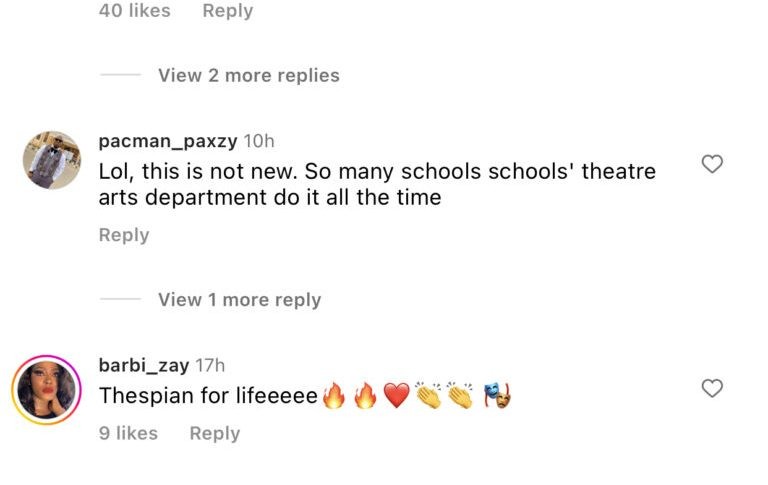The width and height of the screenshot is (768, 485).
Task: Open the pacman_paxzy username link
Action: (167, 141)
